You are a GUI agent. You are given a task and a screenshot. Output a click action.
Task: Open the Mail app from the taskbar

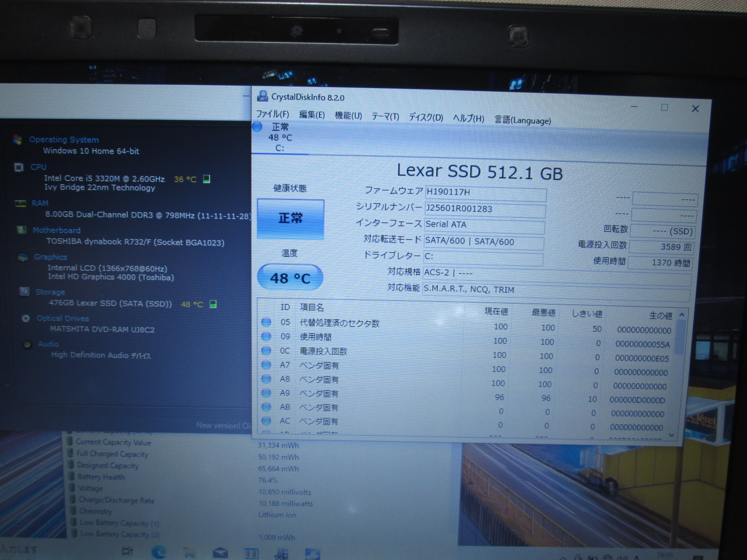[220, 553]
